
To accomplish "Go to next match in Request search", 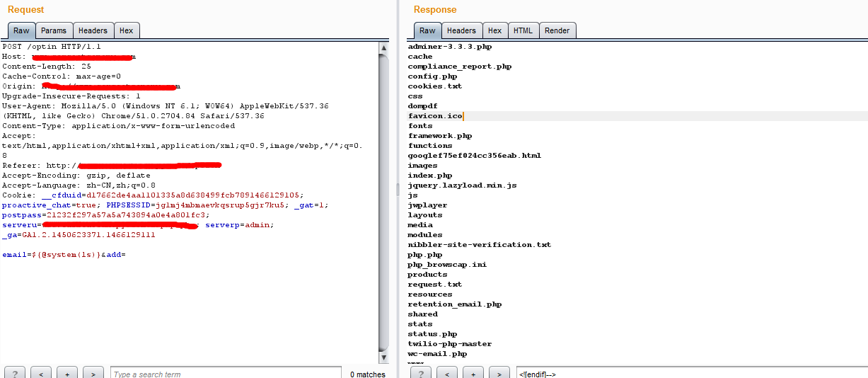I will point(93,373).
